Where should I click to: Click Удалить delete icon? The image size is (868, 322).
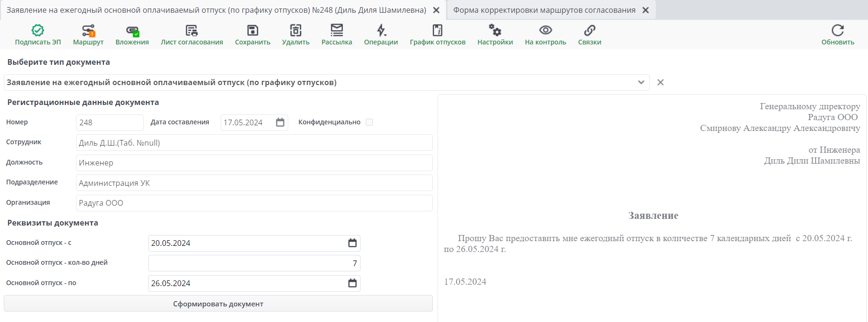296,30
